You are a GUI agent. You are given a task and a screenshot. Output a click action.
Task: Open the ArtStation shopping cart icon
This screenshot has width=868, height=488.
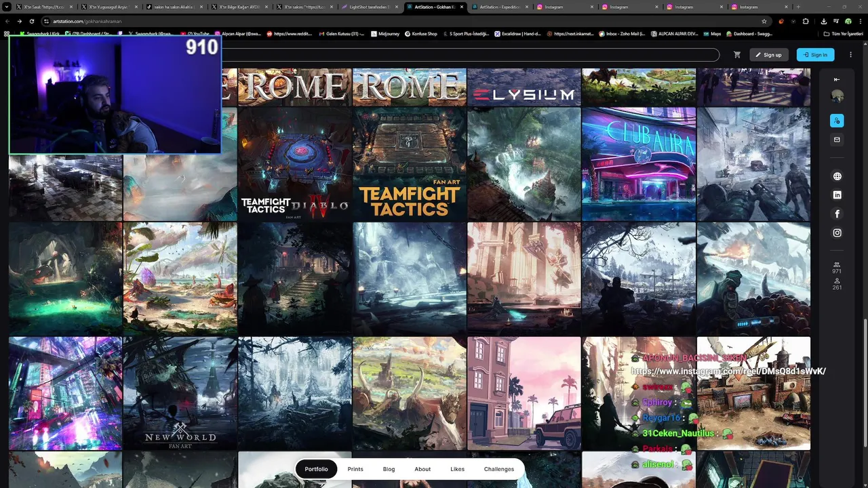click(737, 55)
